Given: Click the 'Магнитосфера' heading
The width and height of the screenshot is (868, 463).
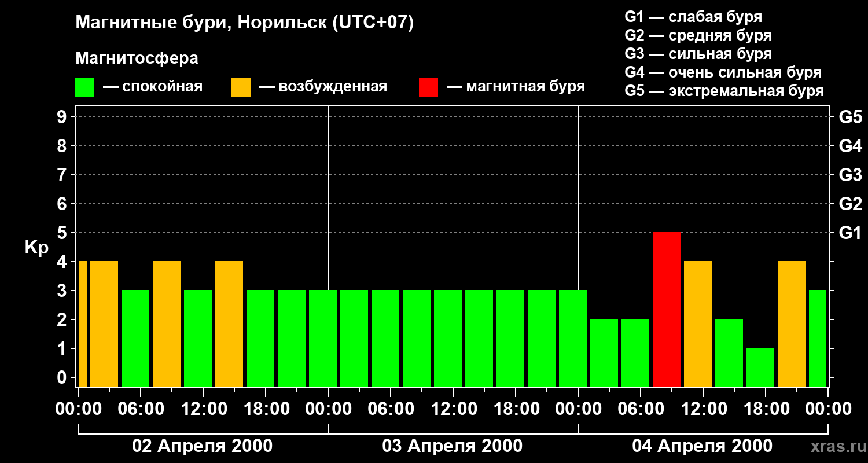Looking at the screenshot, I should [137, 58].
